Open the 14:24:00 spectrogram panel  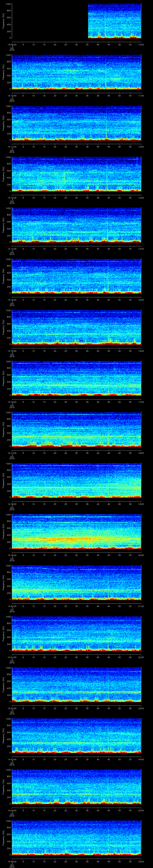pyautogui.click(x=76, y=786)
